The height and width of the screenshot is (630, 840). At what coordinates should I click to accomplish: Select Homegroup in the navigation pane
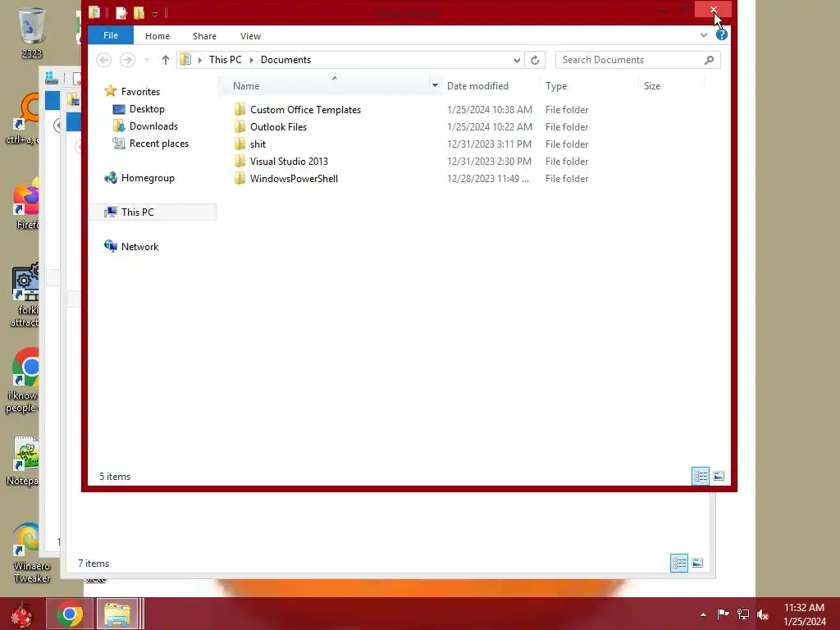148,178
